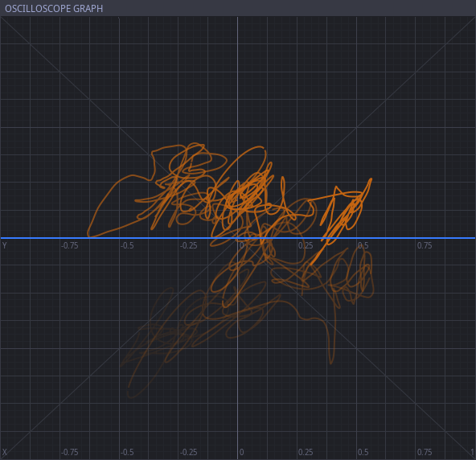Select the X axis letter label
Screen dimensions: 476x460
point(4,452)
